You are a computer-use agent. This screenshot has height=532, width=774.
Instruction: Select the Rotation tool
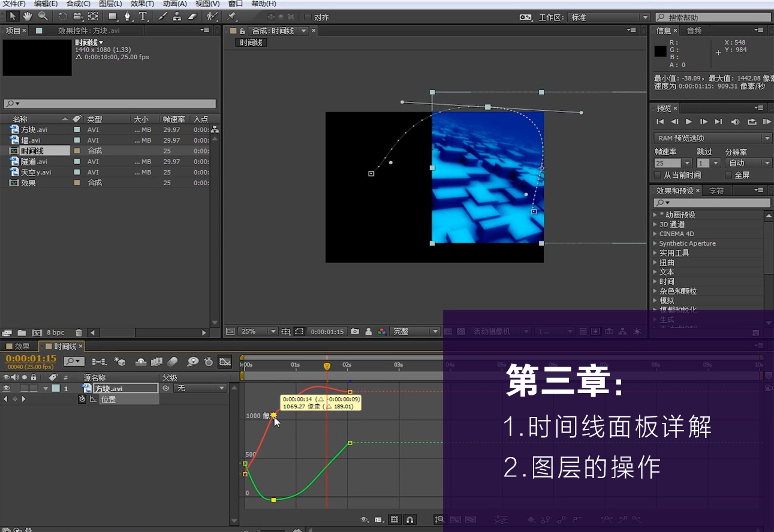62,16
